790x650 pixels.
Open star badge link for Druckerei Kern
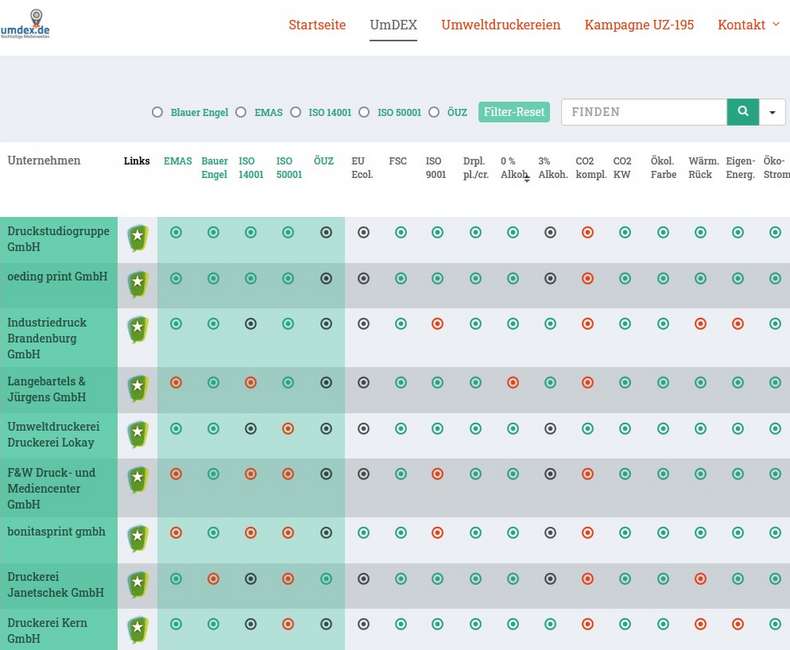tap(138, 630)
